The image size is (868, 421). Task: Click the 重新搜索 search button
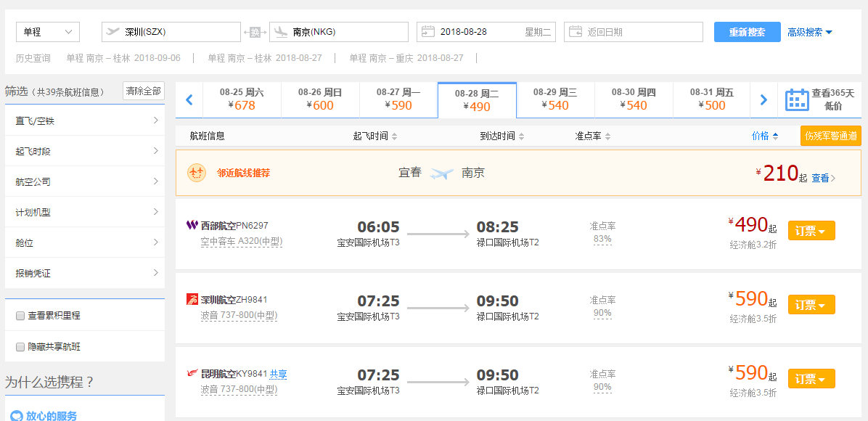pyautogui.click(x=747, y=31)
